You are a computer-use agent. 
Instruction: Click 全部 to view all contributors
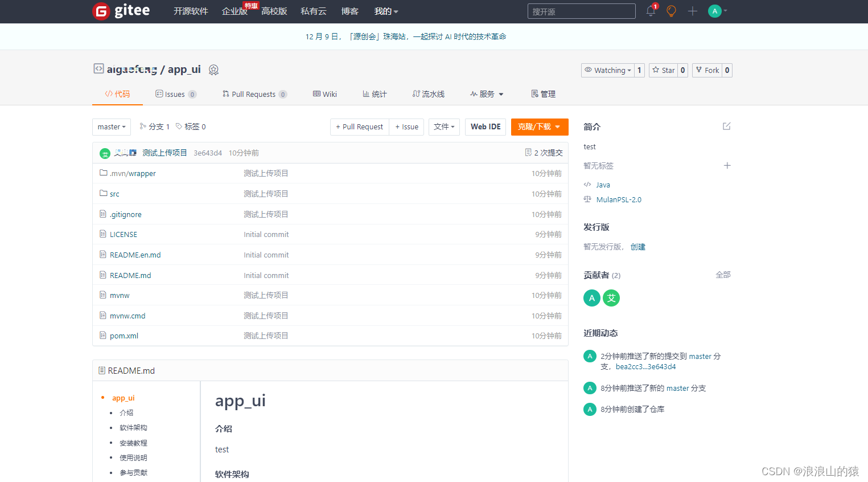coord(723,275)
